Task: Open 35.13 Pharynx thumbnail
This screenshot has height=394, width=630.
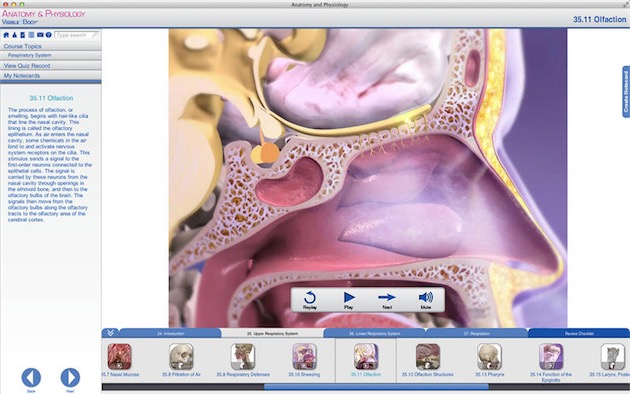Action: (489, 357)
